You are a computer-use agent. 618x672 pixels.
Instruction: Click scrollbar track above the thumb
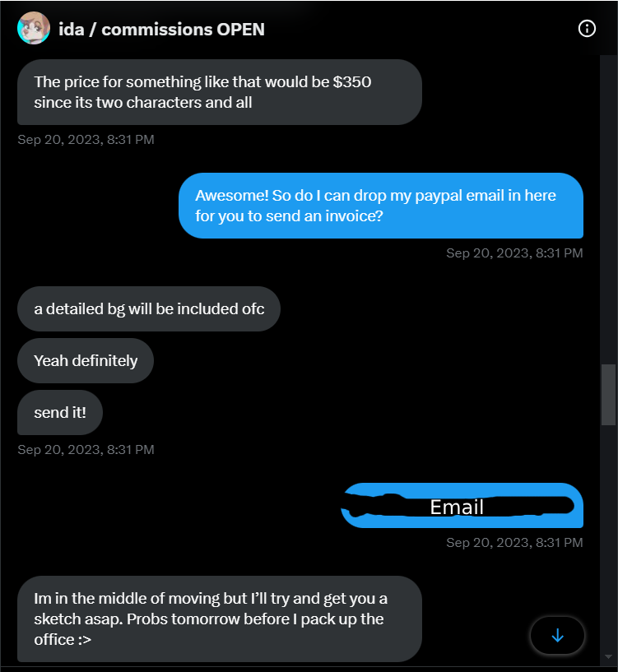[608, 206]
